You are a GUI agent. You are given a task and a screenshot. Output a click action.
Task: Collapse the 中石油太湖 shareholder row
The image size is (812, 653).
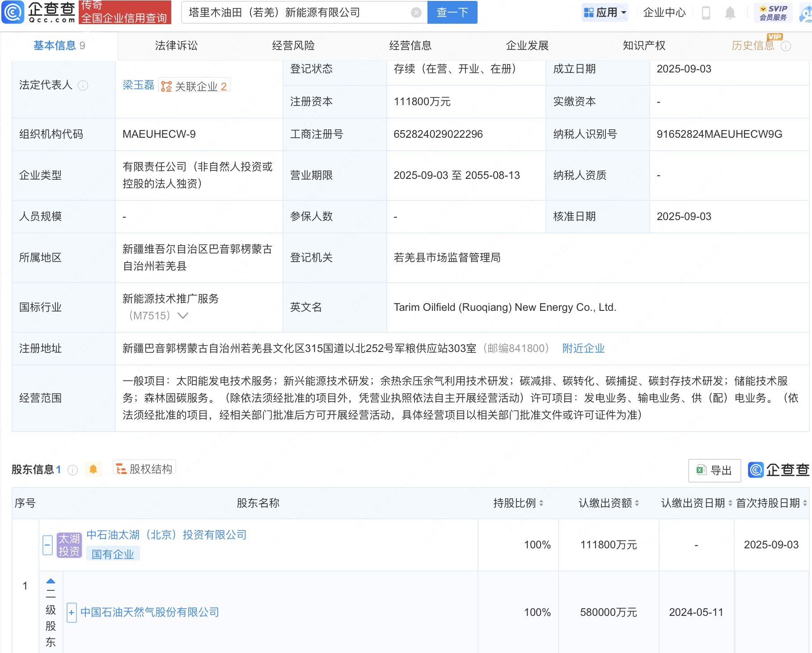(48, 545)
